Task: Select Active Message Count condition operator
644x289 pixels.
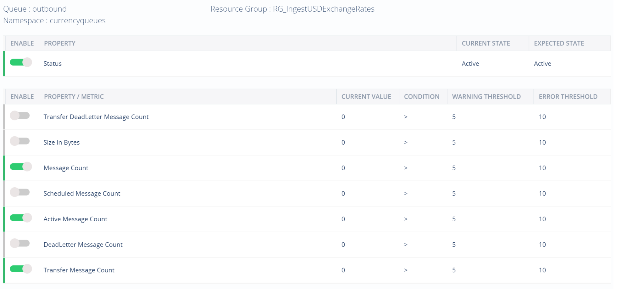Action: (406, 219)
